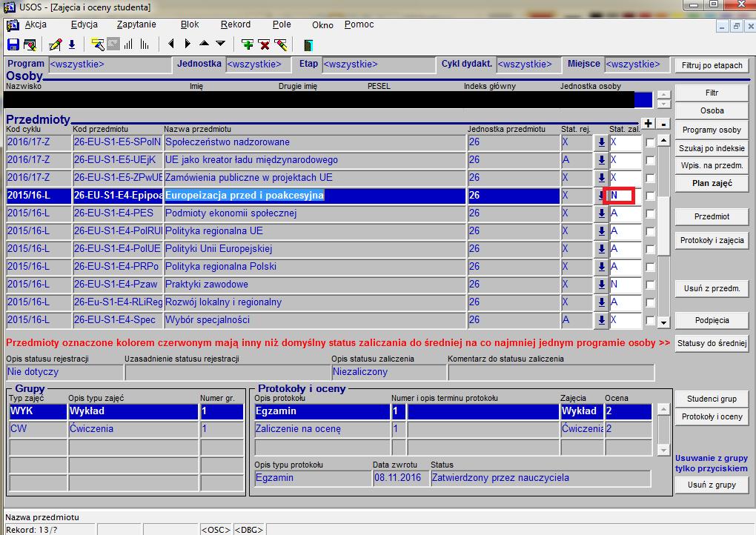Image resolution: width=756 pixels, height=535 pixels.
Task: Open the Rekord menu
Action: [x=236, y=24]
